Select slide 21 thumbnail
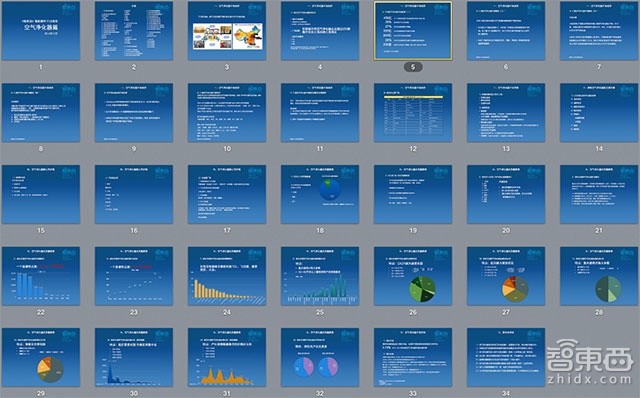The width and height of the screenshot is (640, 398). tap(599, 194)
